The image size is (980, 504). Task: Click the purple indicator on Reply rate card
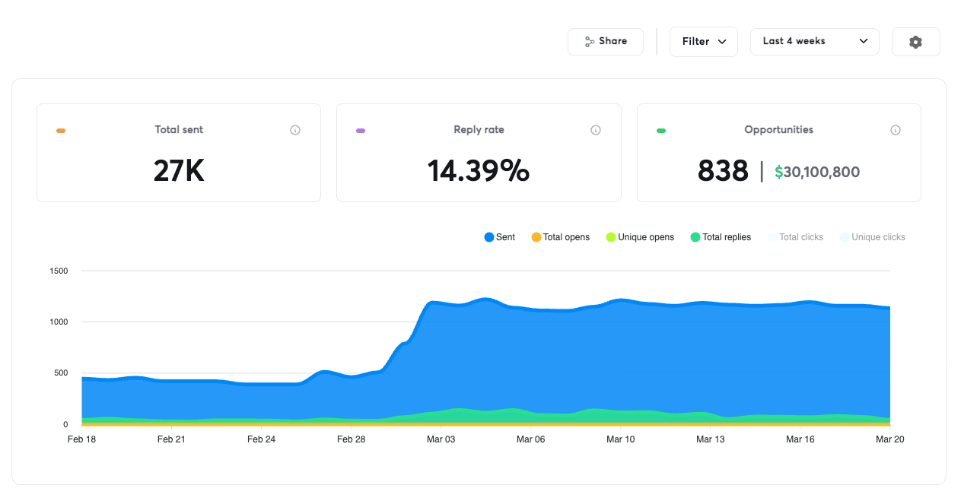click(x=360, y=129)
